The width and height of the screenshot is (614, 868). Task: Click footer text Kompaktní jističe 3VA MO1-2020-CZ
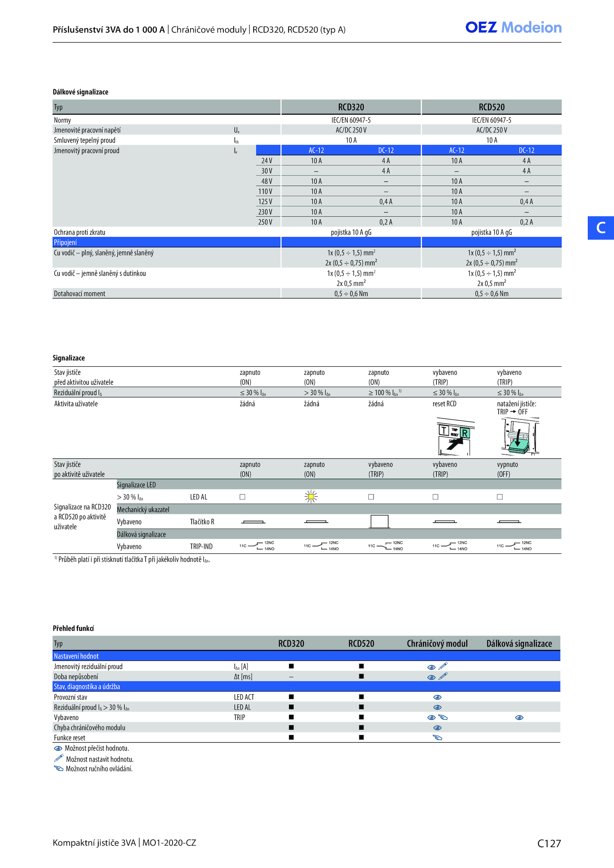point(124,843)
